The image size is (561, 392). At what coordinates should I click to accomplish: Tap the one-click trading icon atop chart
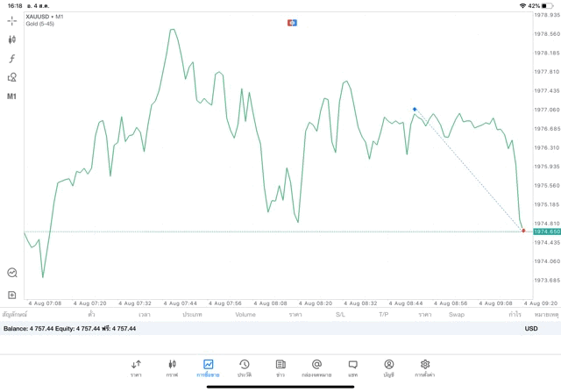click(292, 22)
